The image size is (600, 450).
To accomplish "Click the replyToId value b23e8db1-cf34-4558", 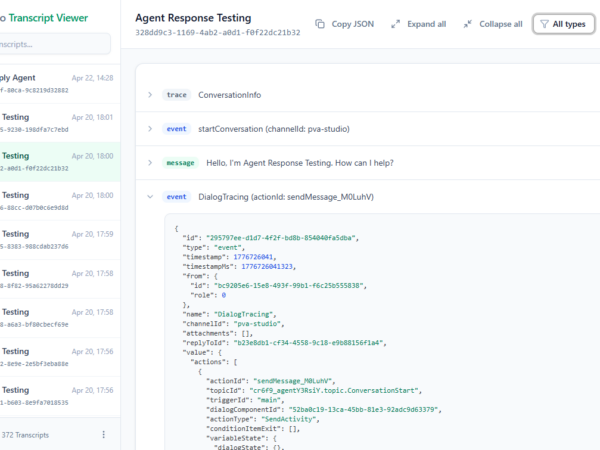I will pyautogui.click(x=308, y=343).
